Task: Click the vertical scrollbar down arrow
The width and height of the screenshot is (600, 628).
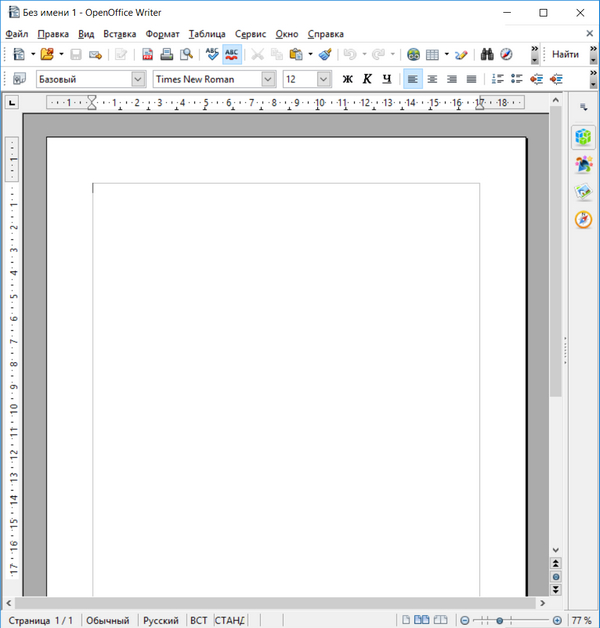Action: [556, 550]
